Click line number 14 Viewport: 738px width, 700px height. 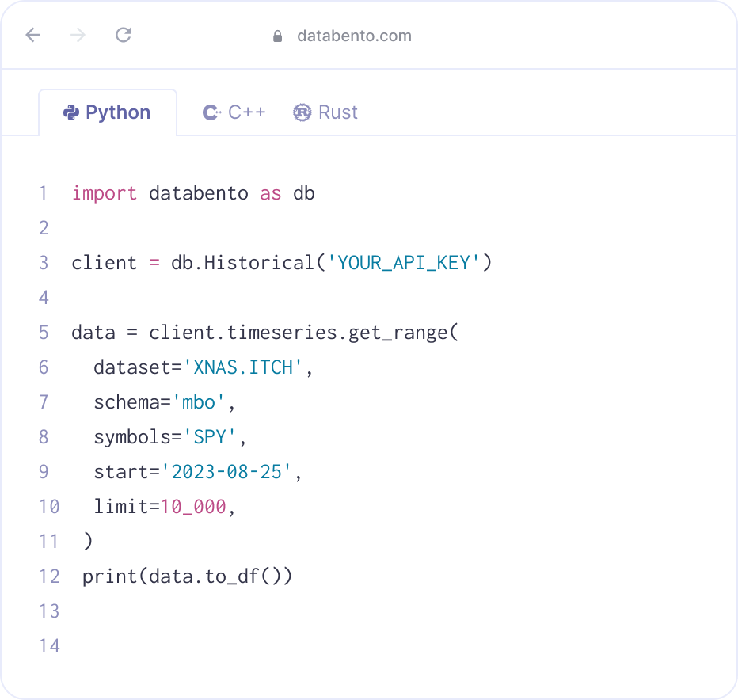click(49, 646)
